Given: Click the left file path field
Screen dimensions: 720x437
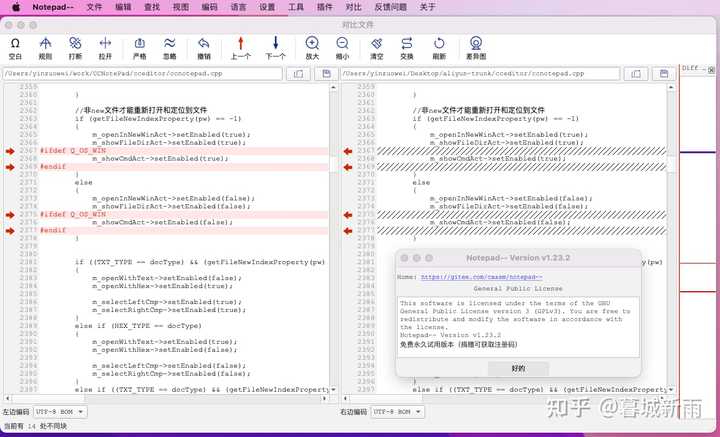Looking at the screenshot, I should point(143,73).
